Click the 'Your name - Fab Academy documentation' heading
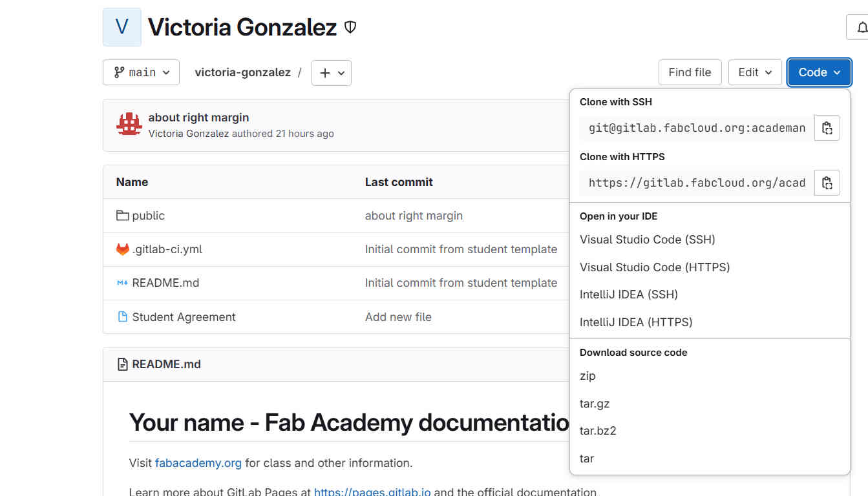 point(349,422)
